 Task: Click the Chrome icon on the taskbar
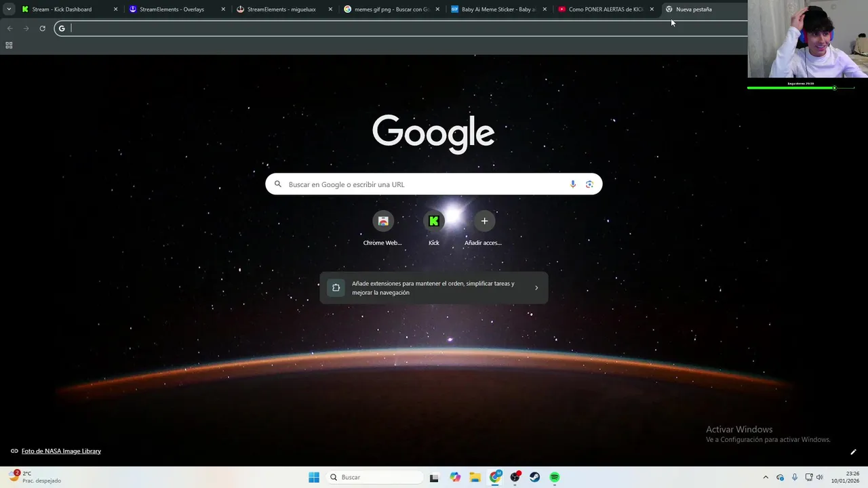coord(495,477)
